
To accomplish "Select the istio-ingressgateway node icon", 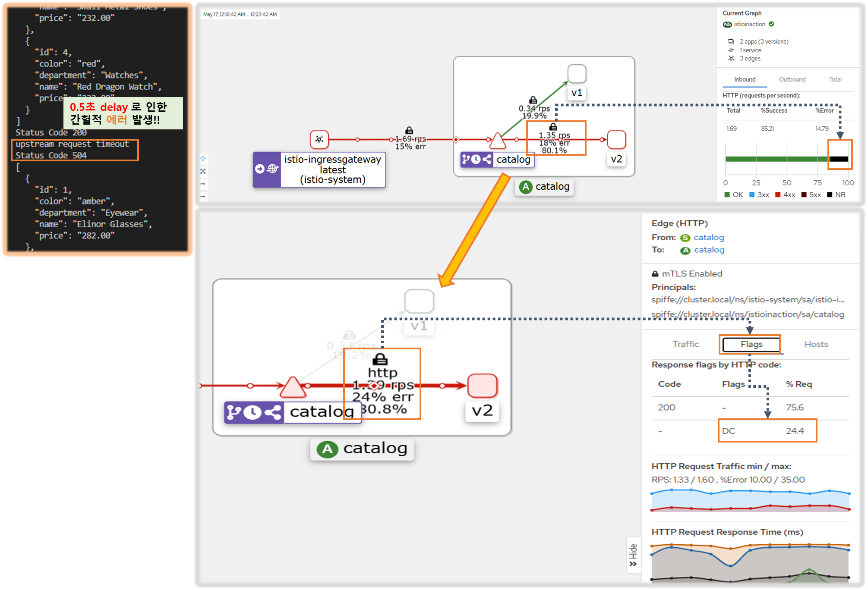I will [x=319, y=139].
